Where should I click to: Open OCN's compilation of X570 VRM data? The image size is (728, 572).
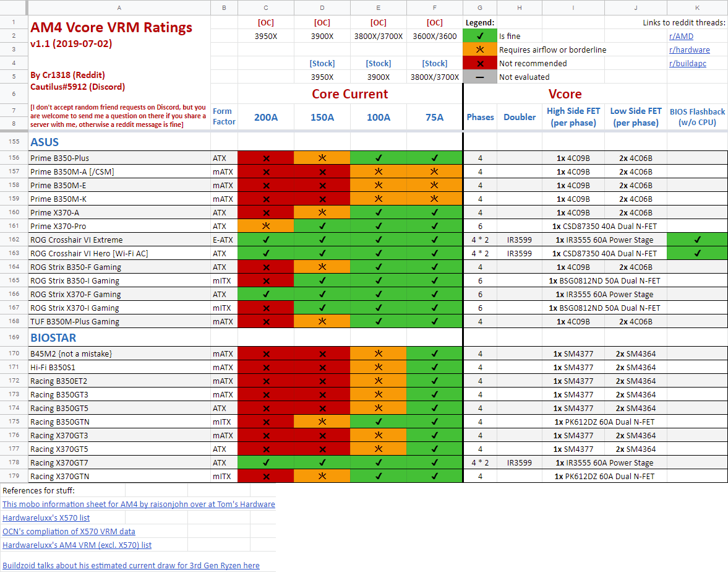(x=69, y=531)
